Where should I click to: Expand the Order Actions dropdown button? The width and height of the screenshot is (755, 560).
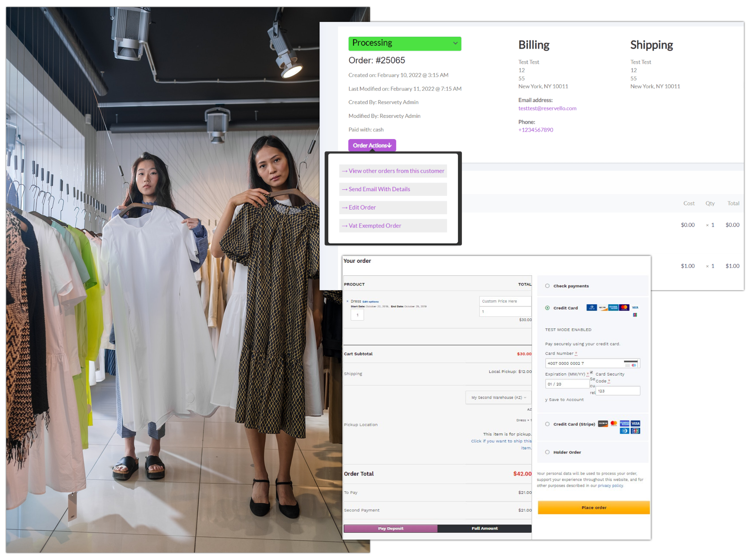pyautogui.click(x=372, y=145)
